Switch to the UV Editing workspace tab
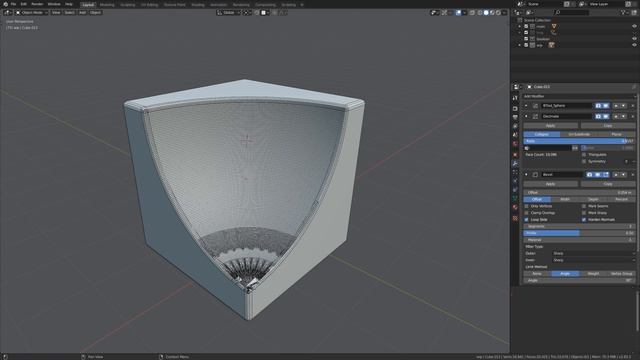 coord(149,4)
